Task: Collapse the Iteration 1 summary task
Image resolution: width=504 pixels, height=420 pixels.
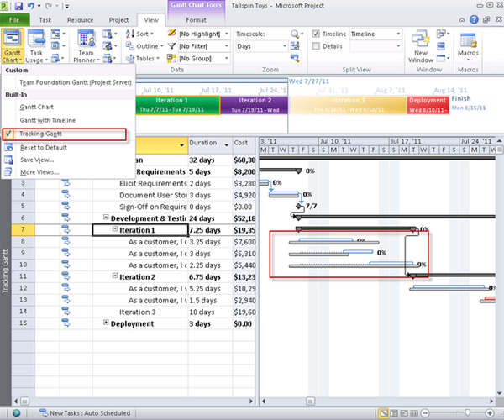Action: tap(115, 230)
